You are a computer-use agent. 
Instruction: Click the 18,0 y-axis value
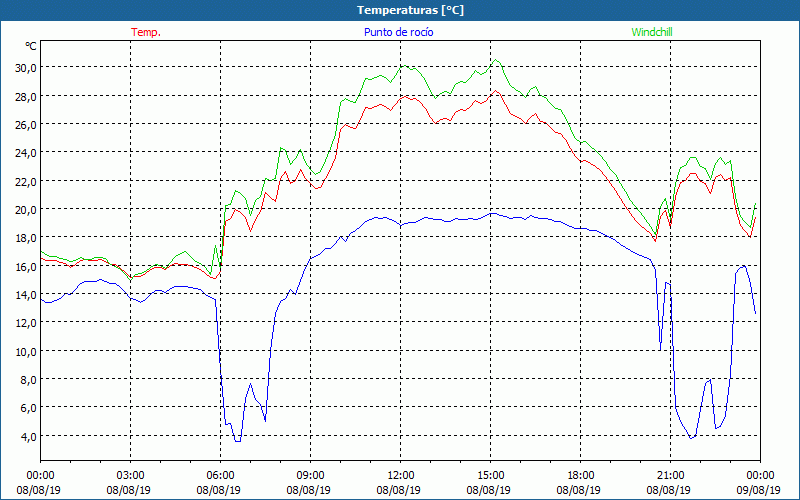pos(26,238)
